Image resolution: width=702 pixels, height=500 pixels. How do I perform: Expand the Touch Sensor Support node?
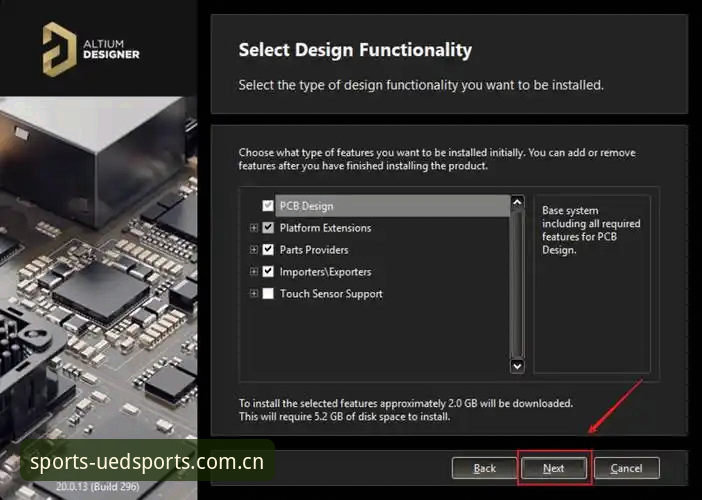coord(254,293)
